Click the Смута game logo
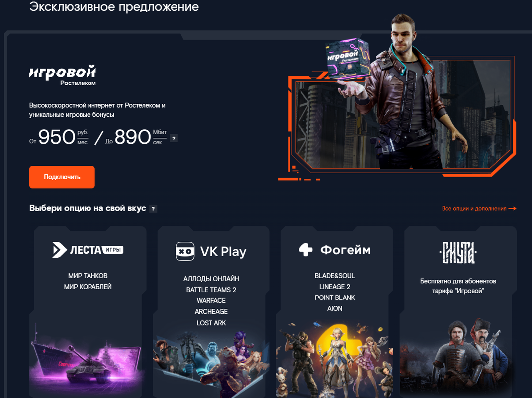This screenshot has height=398, width=532. pos(458,252)
